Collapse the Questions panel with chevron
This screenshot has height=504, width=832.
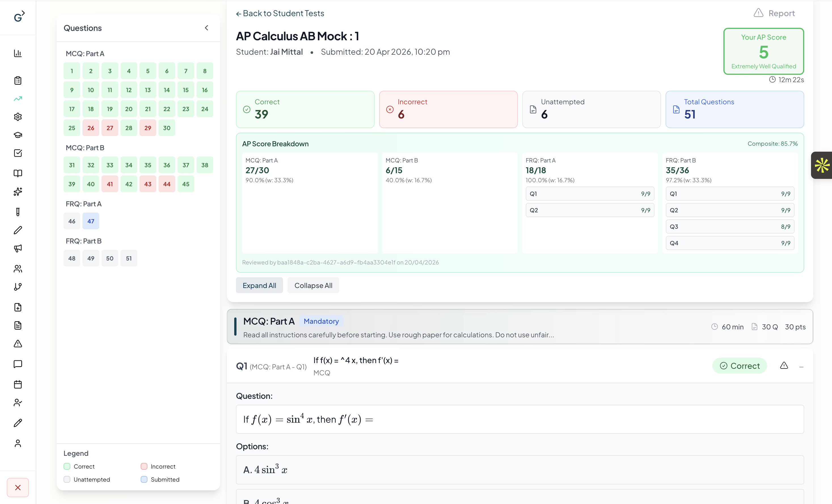pyautogui.click(x=207, y=28)
